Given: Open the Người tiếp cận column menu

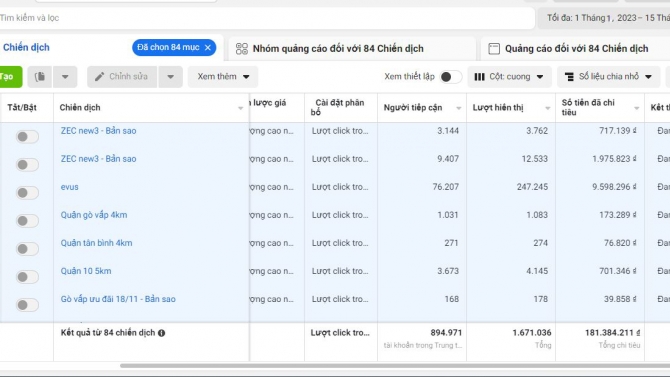Looking at the screenshot, I should [x=458, y=108].
